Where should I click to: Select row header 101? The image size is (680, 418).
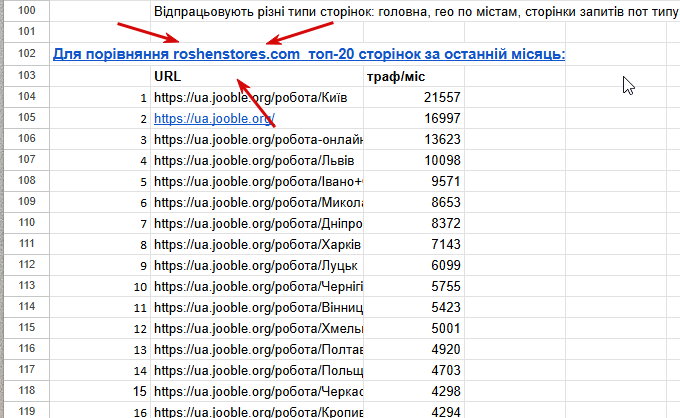(x=26, y=32)
